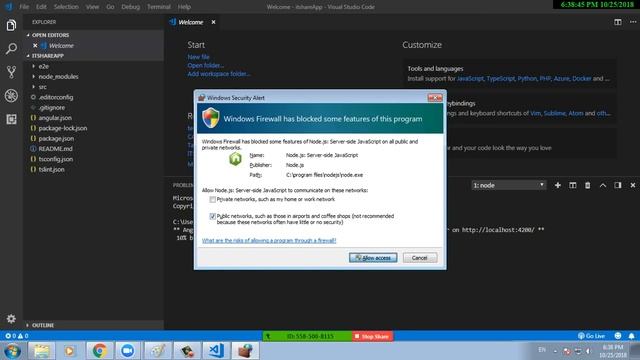Open the Source Control view
640x360 pixels.
11,72
